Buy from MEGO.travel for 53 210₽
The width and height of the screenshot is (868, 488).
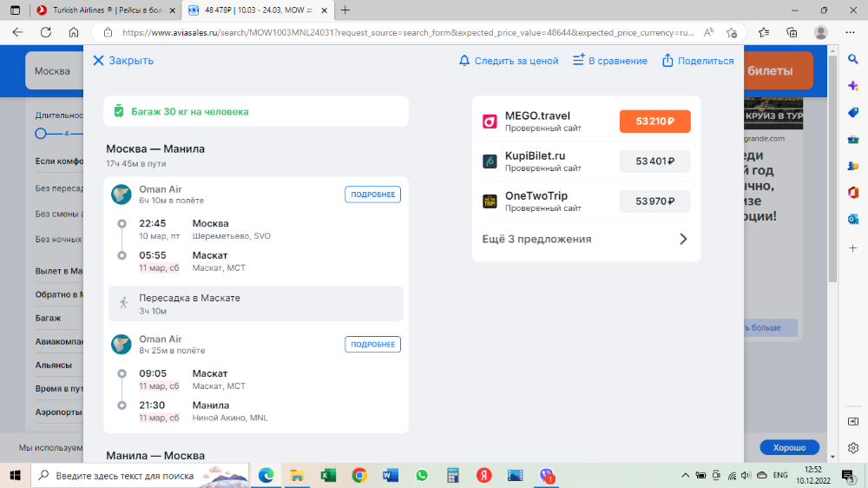click(654, 122)
